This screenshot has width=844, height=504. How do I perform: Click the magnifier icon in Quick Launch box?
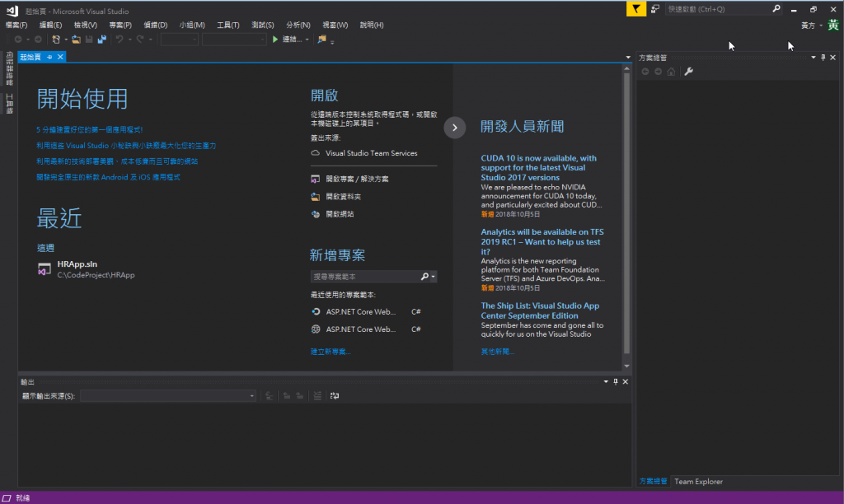(776, 8)
